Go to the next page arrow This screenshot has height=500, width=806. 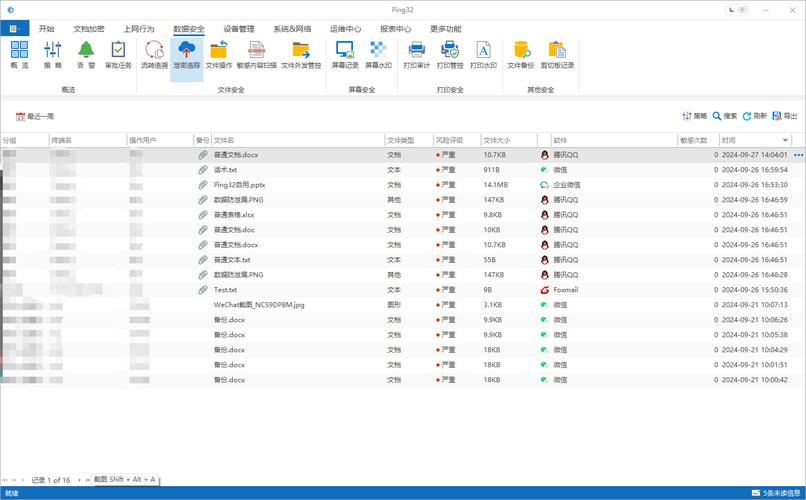pyautogui.click(x=79, y=480)
